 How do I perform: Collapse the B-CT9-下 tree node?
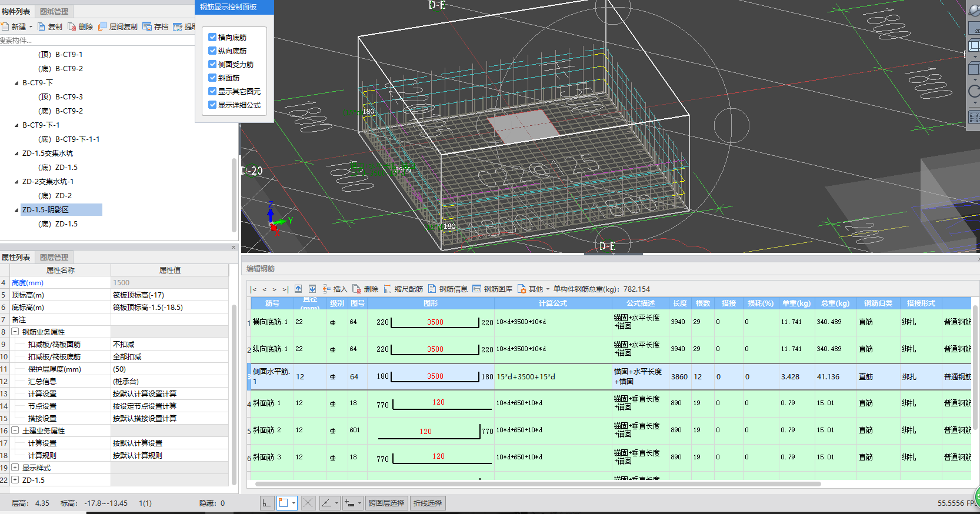[16, 83]
